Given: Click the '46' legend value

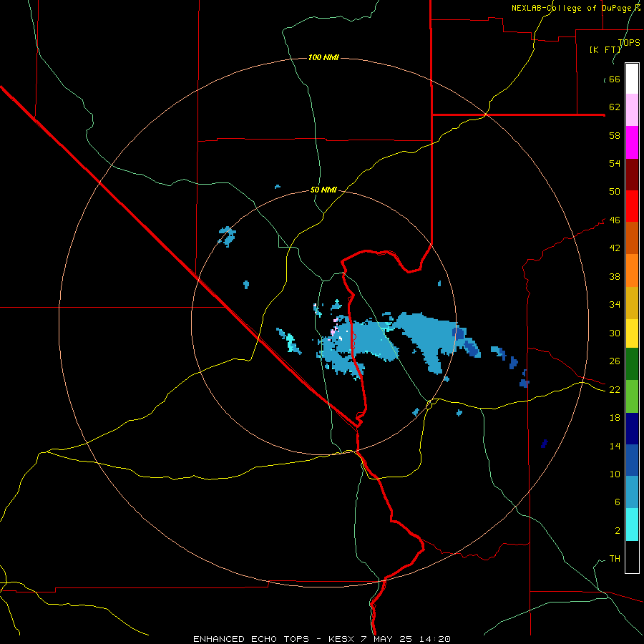Looking at the screenshot, I should (x=615, y=220).
